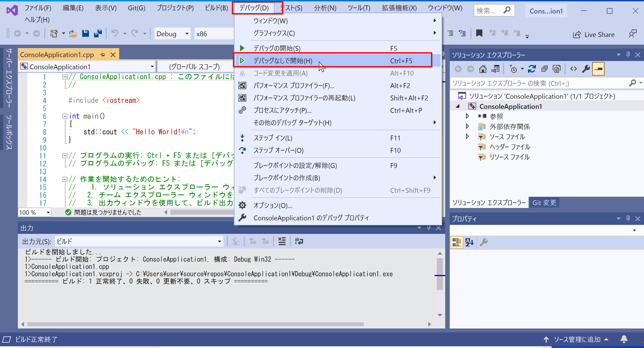
Task: Click the search magnifier icon in title bar
Action: (x=507, y=10)
